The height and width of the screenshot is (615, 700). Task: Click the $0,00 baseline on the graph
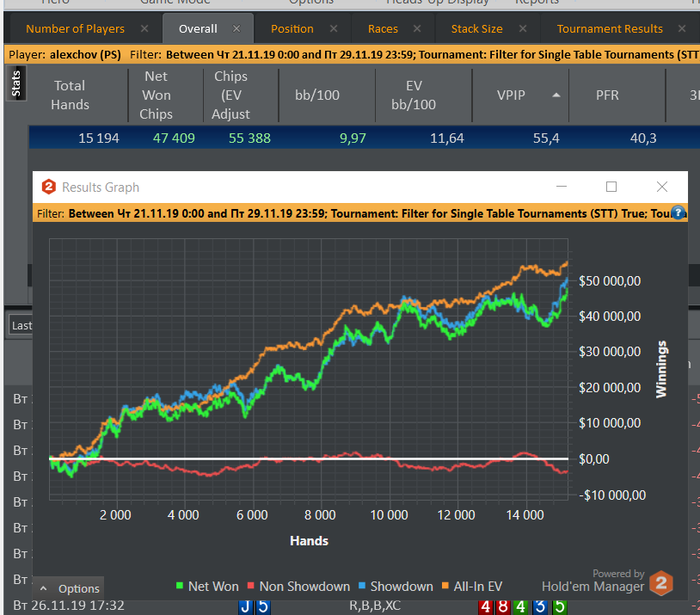coord(308,458)
